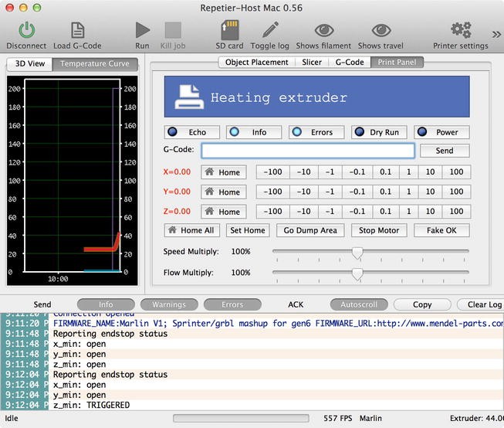
Task: Move Z axis by 0.1
Action: [x=386, y=212]
